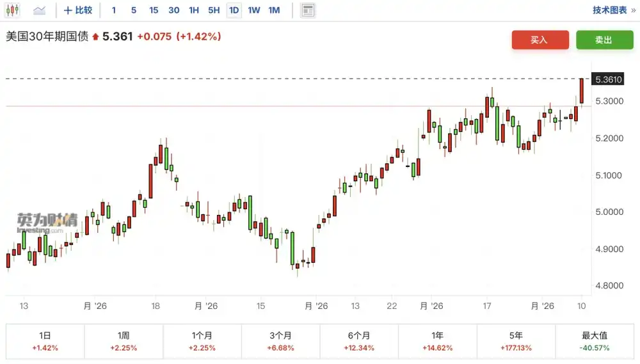Image resolution: width=640 pixels, height=364 pixels.
Task: Open the chart layout table icon
Action: (x=308, y=10)
